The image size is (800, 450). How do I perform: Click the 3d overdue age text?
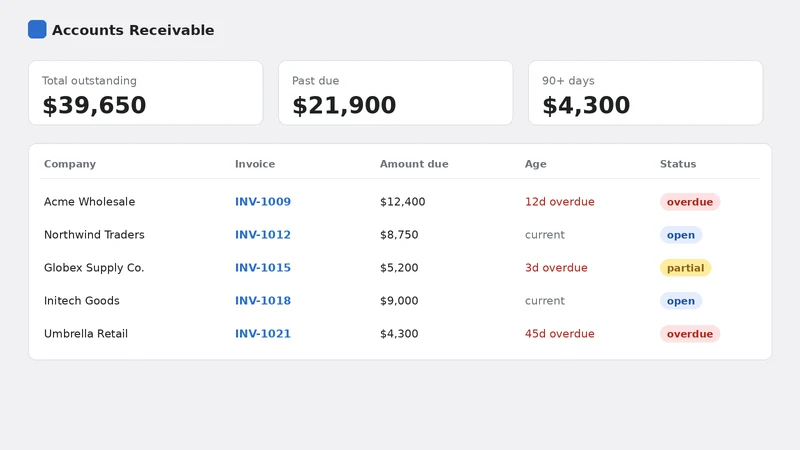556,268
